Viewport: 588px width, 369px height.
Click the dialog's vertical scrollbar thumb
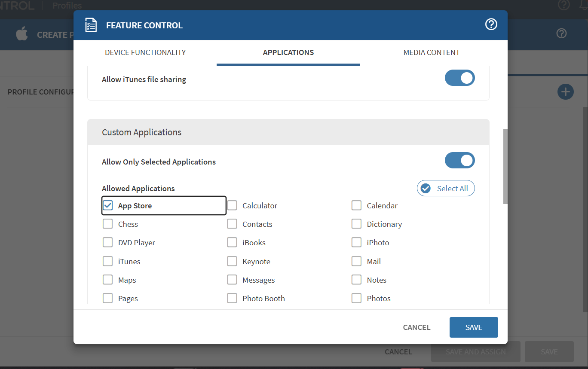coord(505,166)
